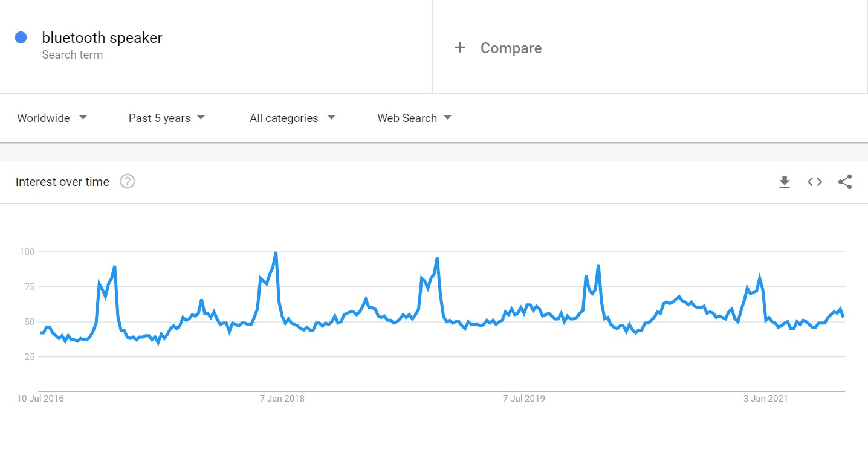Click the January 2018 peak on chart
The height and width of the screenshot is (450, 868).
pyautogui.click(x=276, y=252)
